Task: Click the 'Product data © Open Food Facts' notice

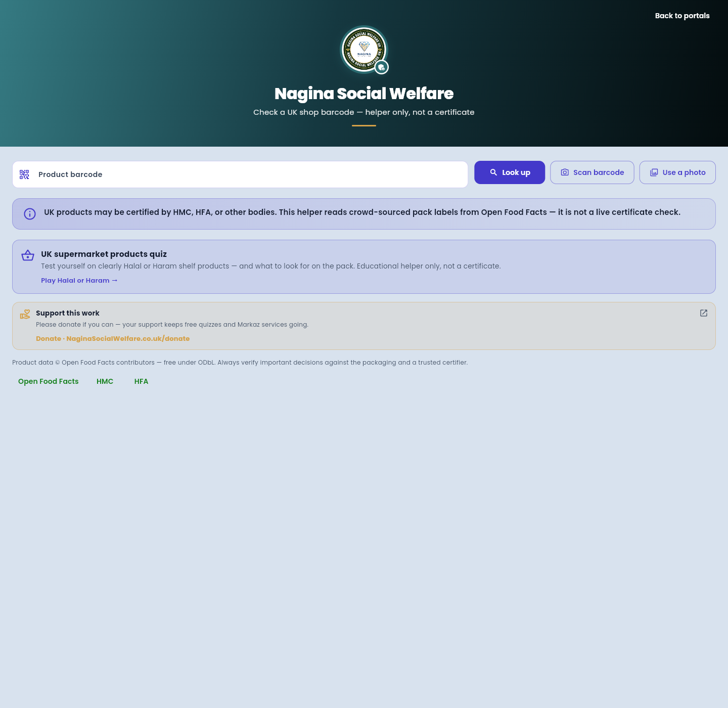Action: coord(240,363)
